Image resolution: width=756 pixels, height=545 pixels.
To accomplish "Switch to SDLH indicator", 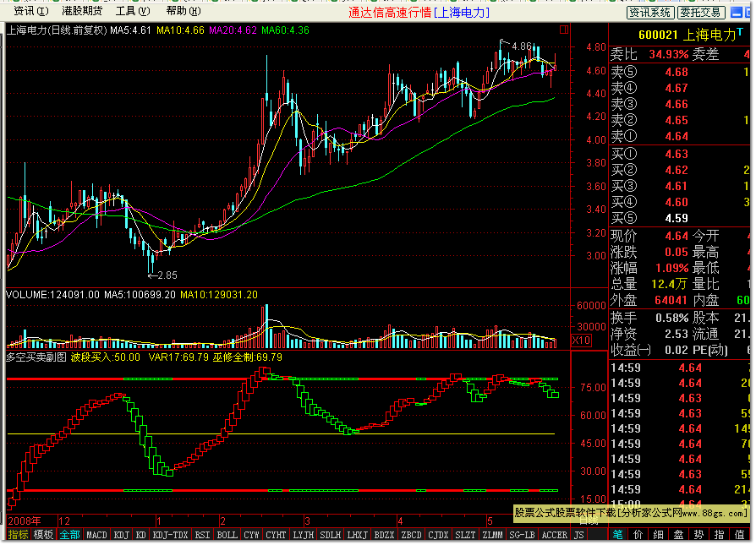I will (x=331, y=535).
